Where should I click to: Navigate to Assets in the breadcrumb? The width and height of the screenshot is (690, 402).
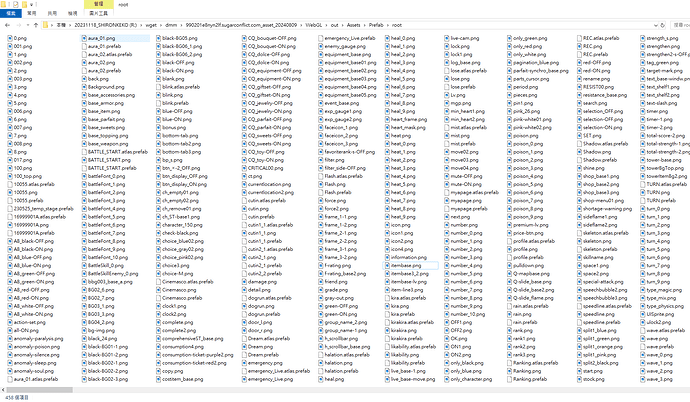[x=353, y=25]
